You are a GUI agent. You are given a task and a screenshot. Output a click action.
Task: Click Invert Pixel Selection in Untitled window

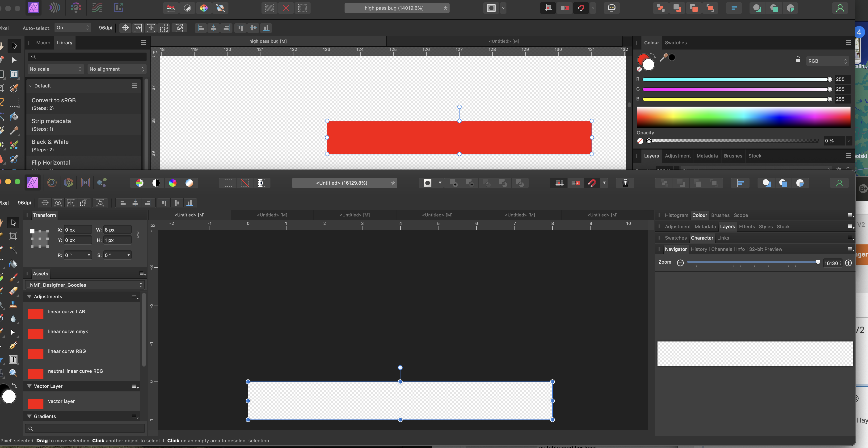tap(261, 183)
